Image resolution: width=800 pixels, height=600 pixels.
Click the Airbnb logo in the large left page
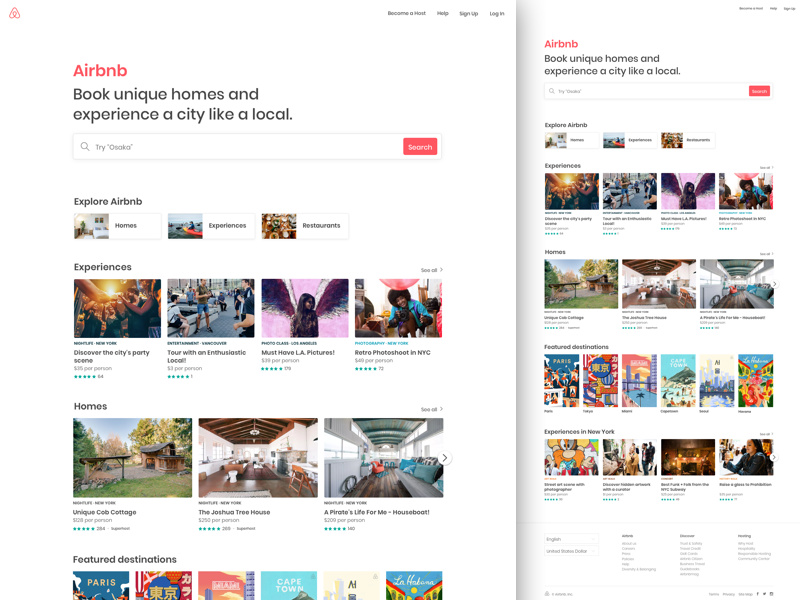15,13
